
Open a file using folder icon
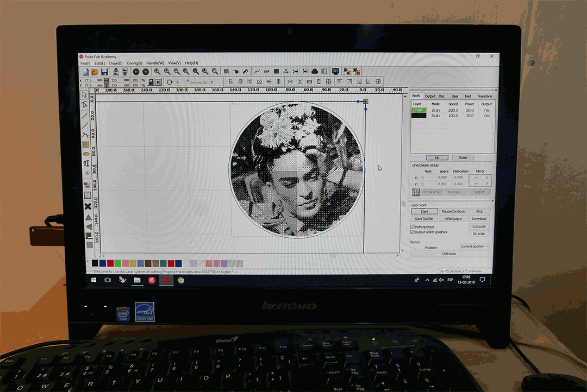tap(95, 72)
